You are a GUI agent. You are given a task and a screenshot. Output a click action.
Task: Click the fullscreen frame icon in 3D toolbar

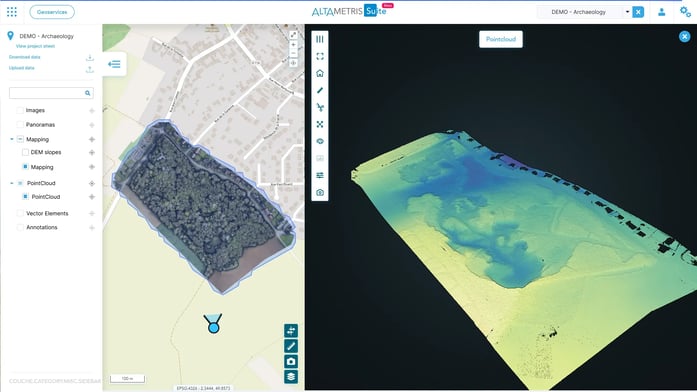pyautogui.click(x=320, y=56)
